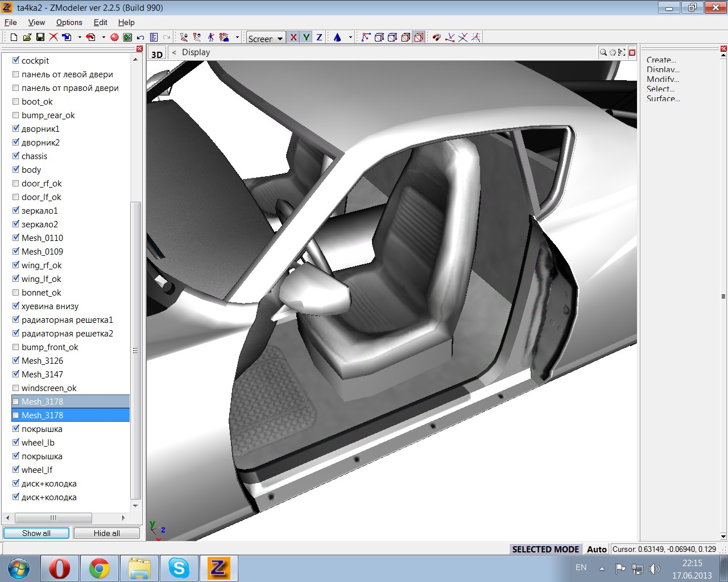Screen dimensions: 728x582
Task: Click the Undo arrow icon
Action: point(140,38)
